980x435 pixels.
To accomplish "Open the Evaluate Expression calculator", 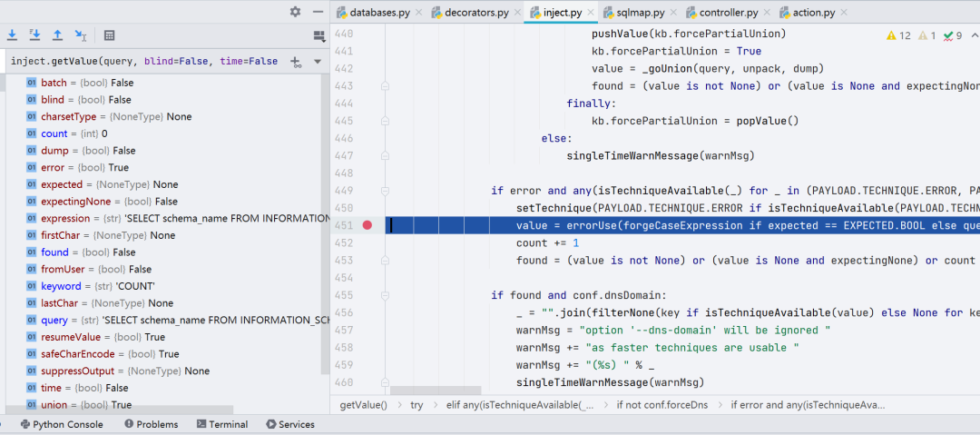I will coord(110,35).
